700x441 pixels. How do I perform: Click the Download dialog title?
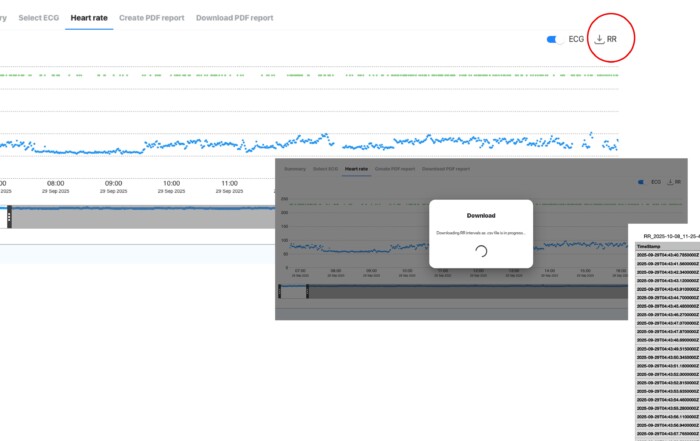click(x=480, y=215)
